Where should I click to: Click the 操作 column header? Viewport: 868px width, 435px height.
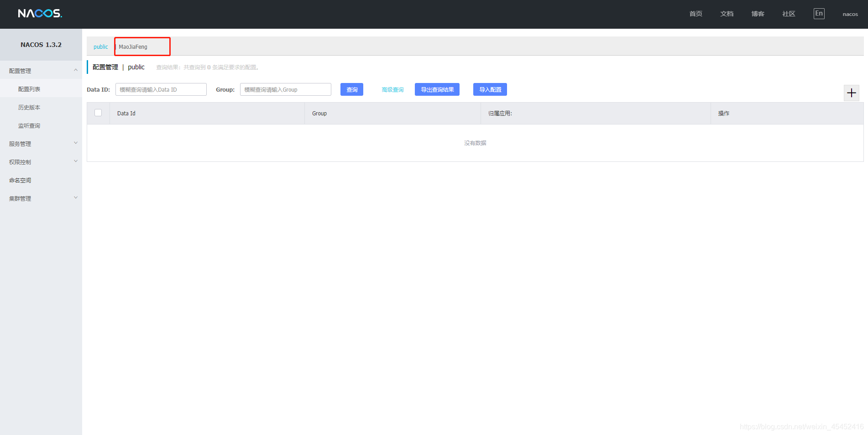[787, 113]
